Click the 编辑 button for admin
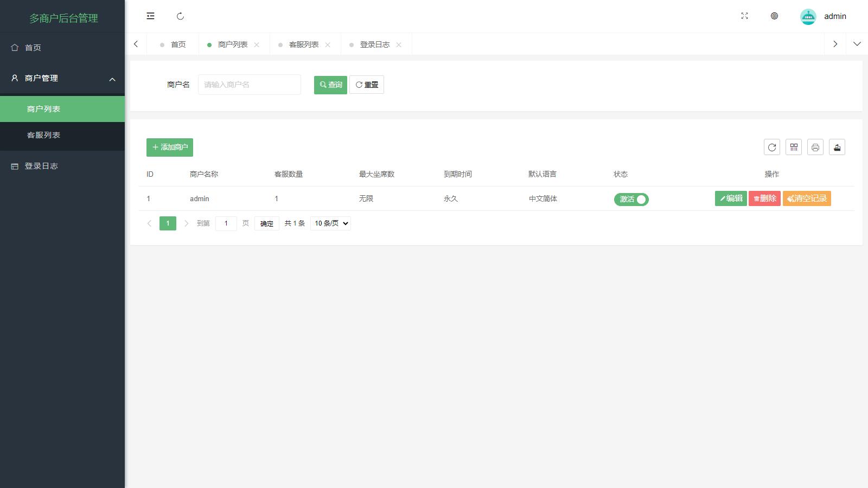This screenshot has height=488, width=868. 730,198
